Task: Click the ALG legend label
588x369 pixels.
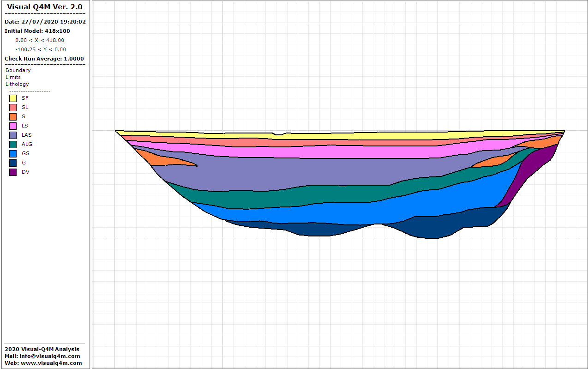Action: (27, 144)
